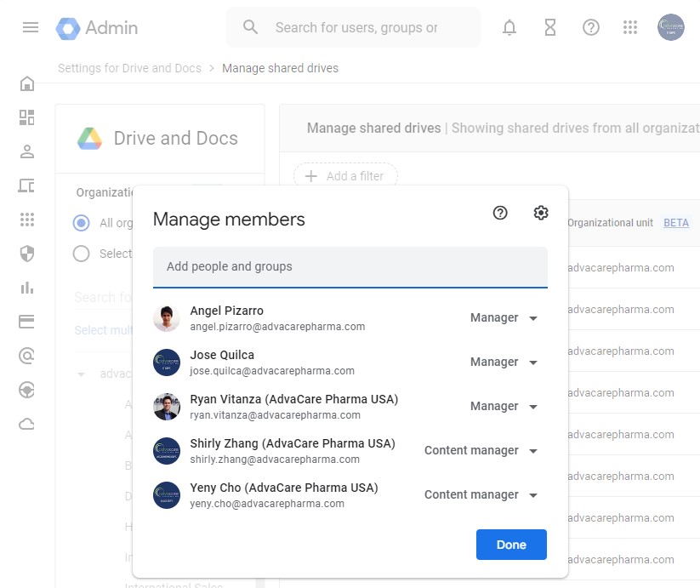Open the top-bar help icon
Screen dimensions: 700x588
coord(590,28)
